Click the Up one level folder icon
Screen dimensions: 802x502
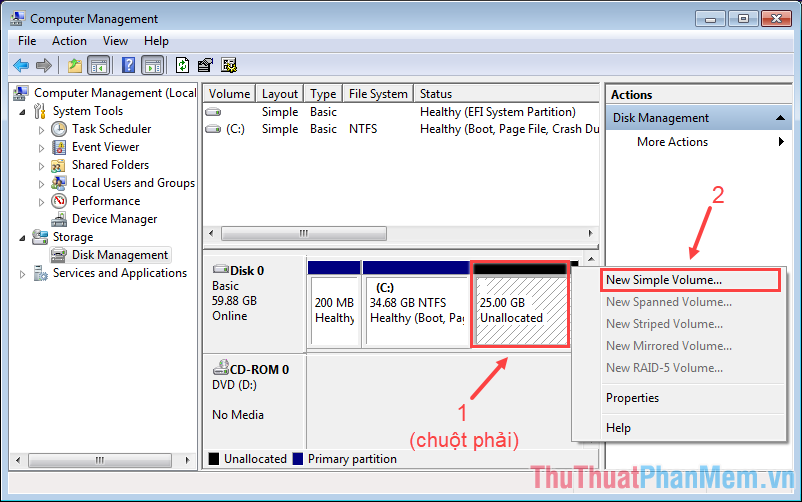[75, 66]
